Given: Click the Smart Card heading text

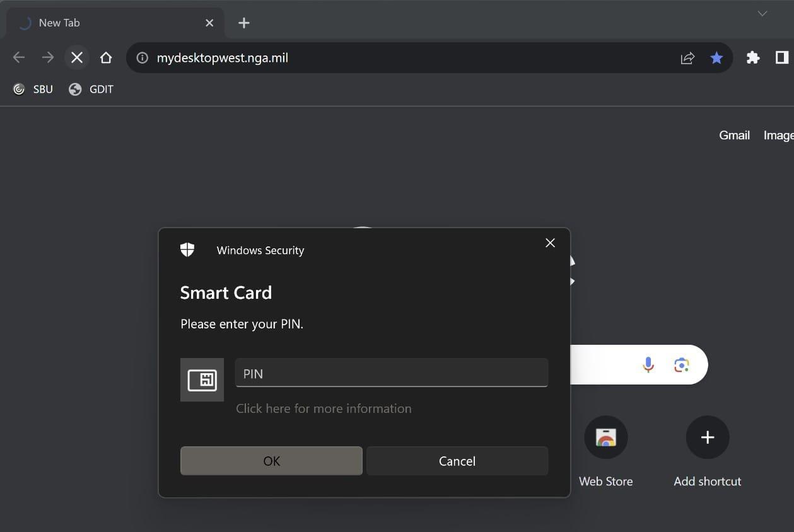Looking at the screenshot, I should [226, 292].
